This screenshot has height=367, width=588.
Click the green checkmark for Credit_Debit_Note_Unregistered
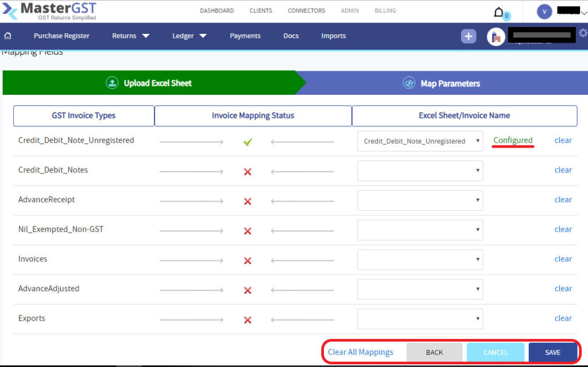click(247, 141)
